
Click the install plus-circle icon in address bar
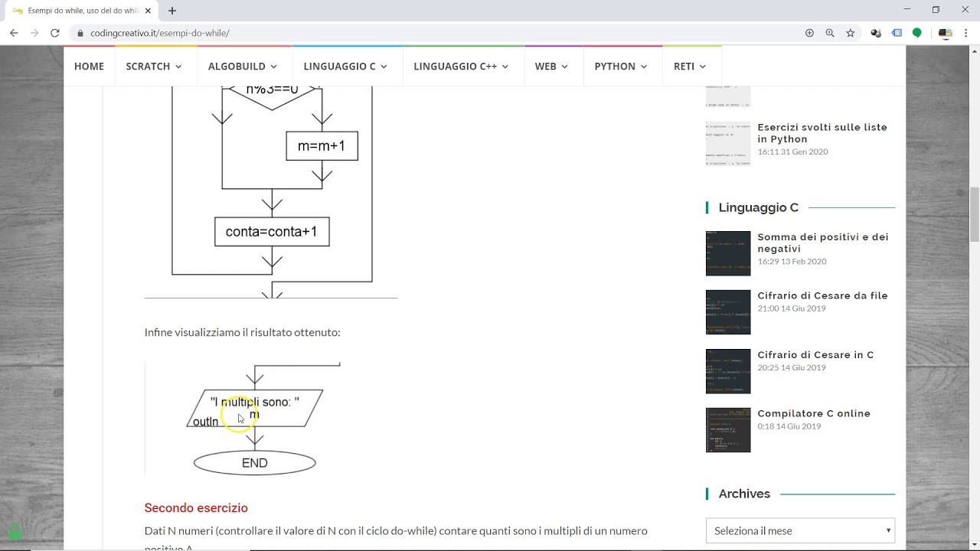tap(809, 33)
